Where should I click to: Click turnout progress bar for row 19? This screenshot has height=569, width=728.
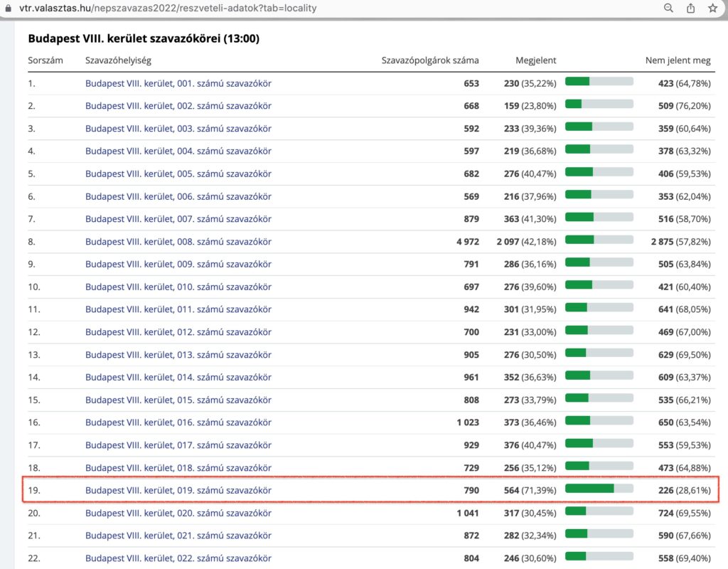pyautogui.click(x=599, y=489)
